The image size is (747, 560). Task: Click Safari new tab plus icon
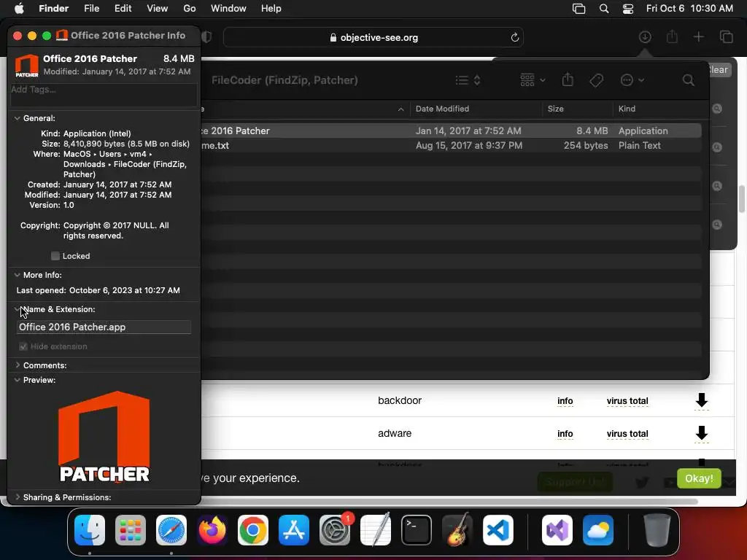pyautogui.click(x=698, y=37)
